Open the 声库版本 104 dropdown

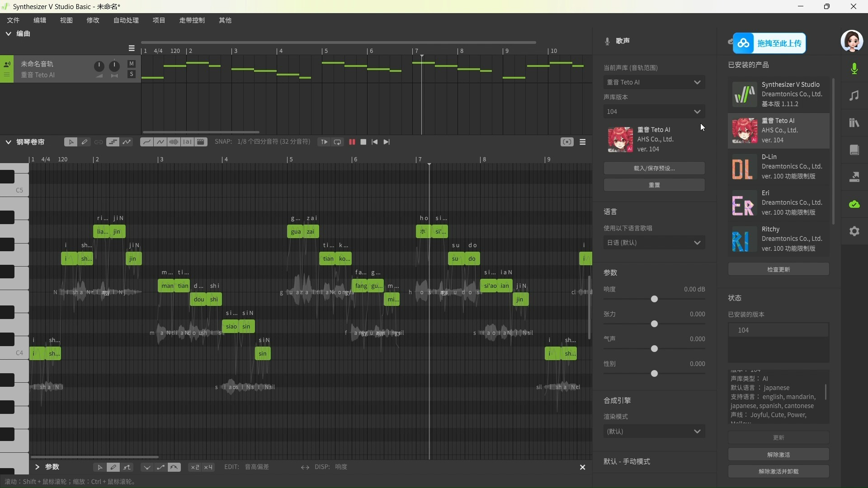pyautogui.click(x=654, y=112)
